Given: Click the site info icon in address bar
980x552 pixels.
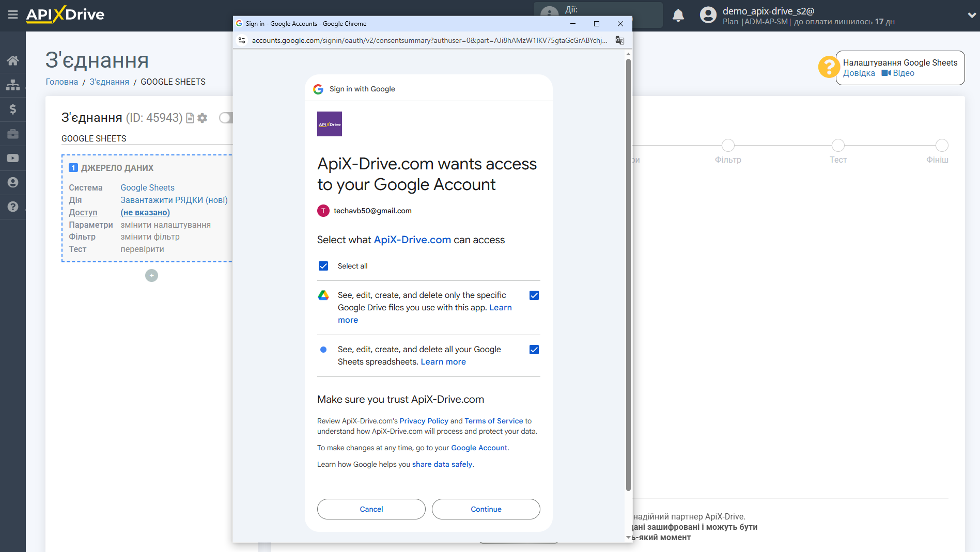Looking at the screenshot, I should coord(242,40).
